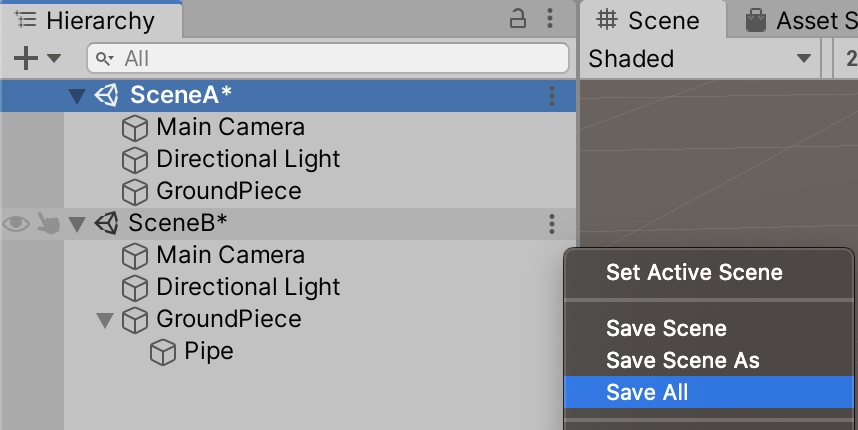This screenshot has width=858, height=430.
Task: Toggle SceneB visibility eye icon
Action: 16,223
